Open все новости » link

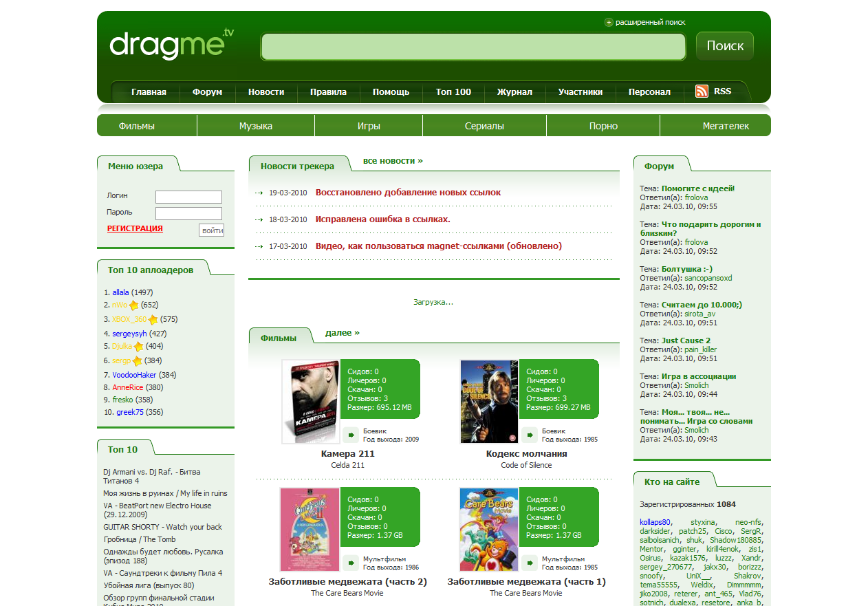click(x=393, y=160)
